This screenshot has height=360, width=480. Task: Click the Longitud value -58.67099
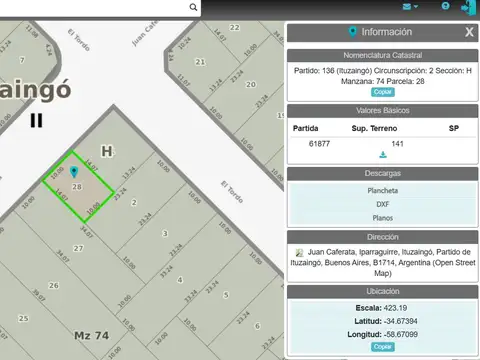(x=401, y=334)
